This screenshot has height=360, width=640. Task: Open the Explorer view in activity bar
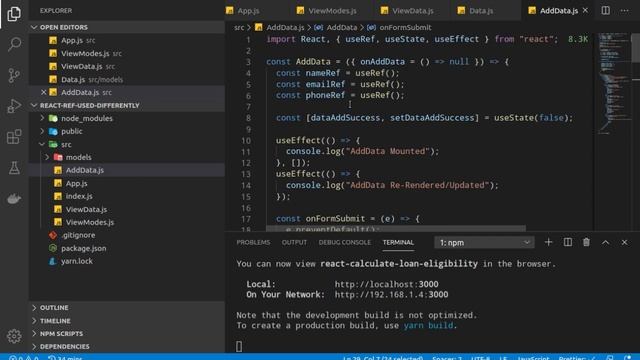tap(14, 13)
